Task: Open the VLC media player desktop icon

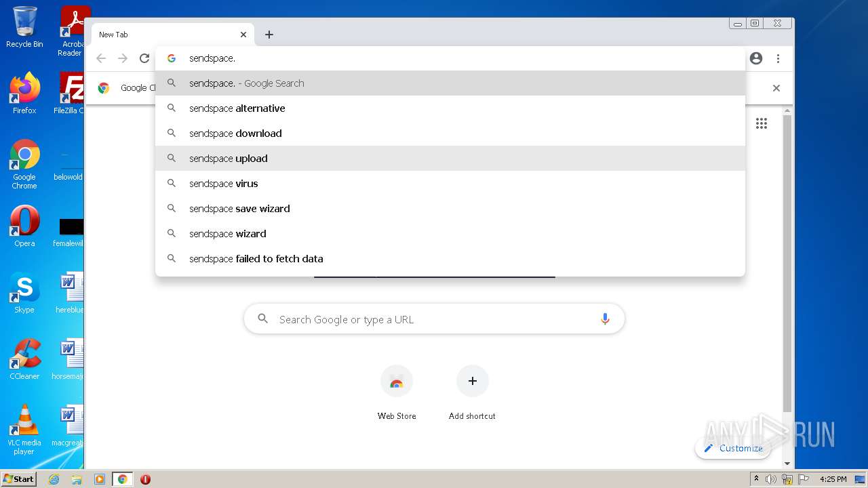Action: coord(24,430)
